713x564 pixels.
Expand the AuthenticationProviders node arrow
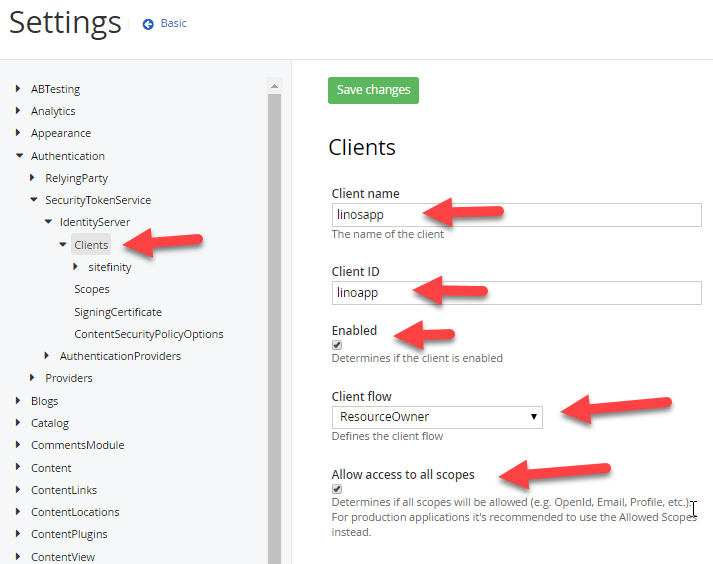pos(46,355)
